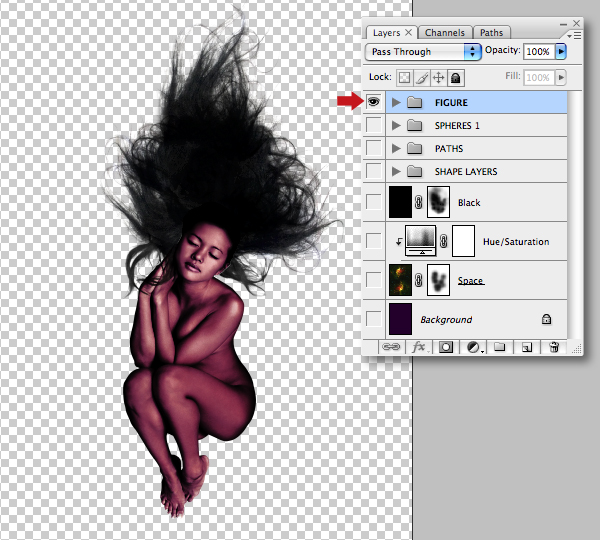Click the Hue/Saturation clipping arrow icon
Image resolution: width=600 pixels, height=540 pixels.
point(399,241)
